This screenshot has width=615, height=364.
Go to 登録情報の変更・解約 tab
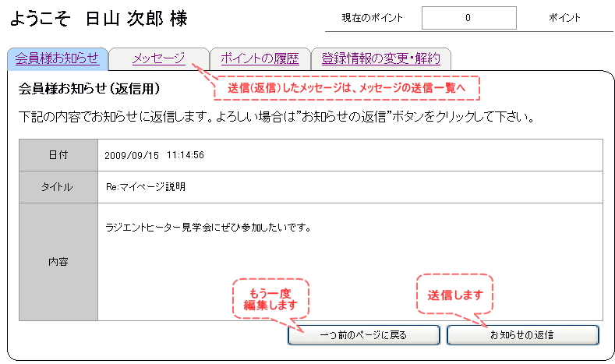pyautogui.click(x=381, y=58)
